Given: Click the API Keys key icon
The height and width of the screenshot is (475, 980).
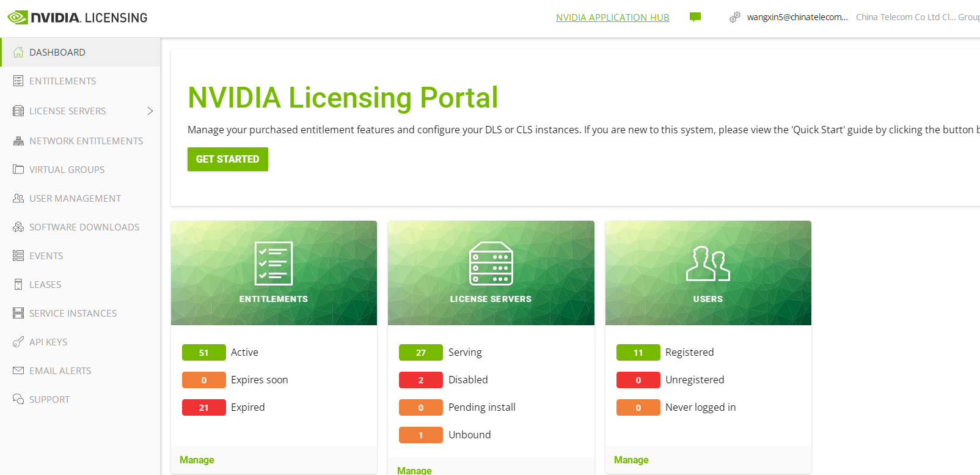Looking at the screenshot, I should [x=18, y=342].
